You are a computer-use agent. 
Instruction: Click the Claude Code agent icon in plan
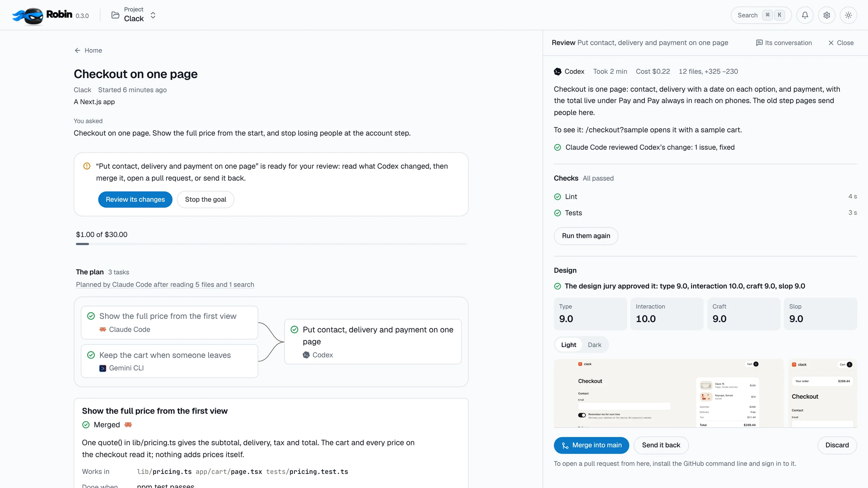coord(103,329)
